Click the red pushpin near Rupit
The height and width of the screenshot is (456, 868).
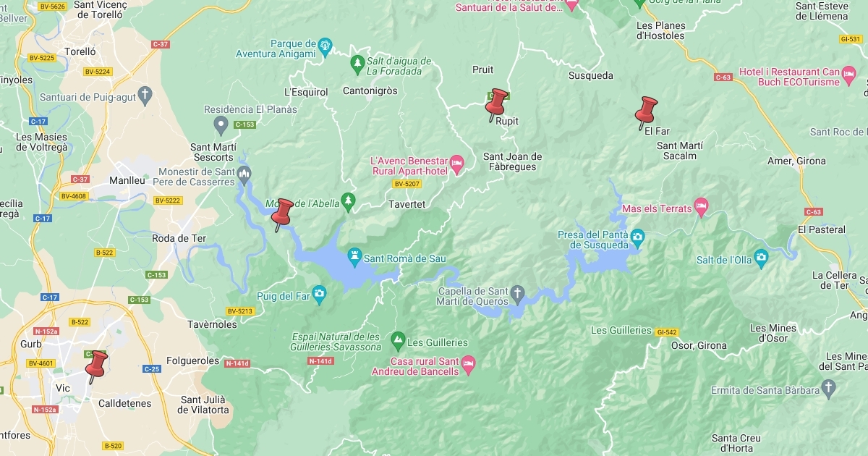497,105
